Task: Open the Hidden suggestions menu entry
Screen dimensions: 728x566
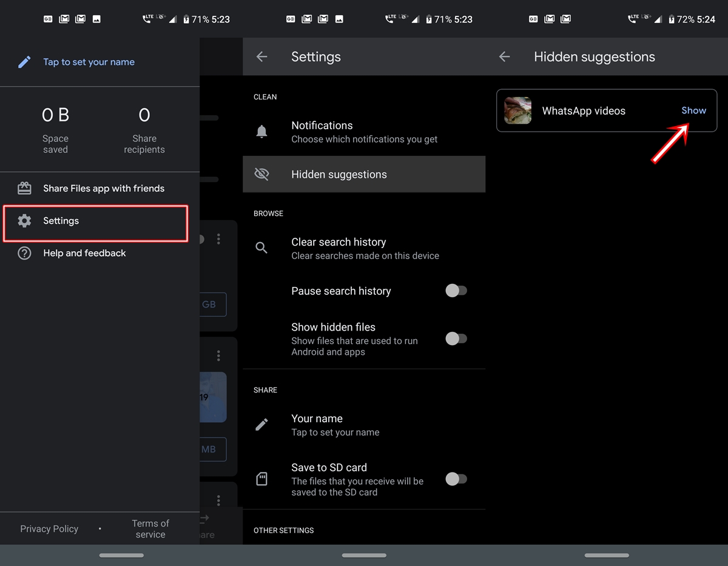Action: click(364, 174)
